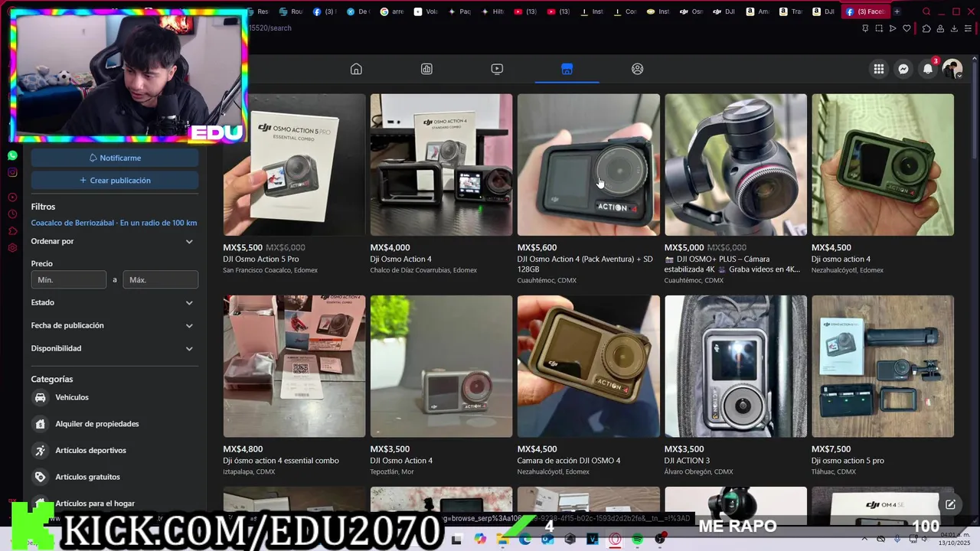Viewport: 980px width, 551px height.
Task: Open Microsoft Edge from the taskbar
Action: click(525, 540)
